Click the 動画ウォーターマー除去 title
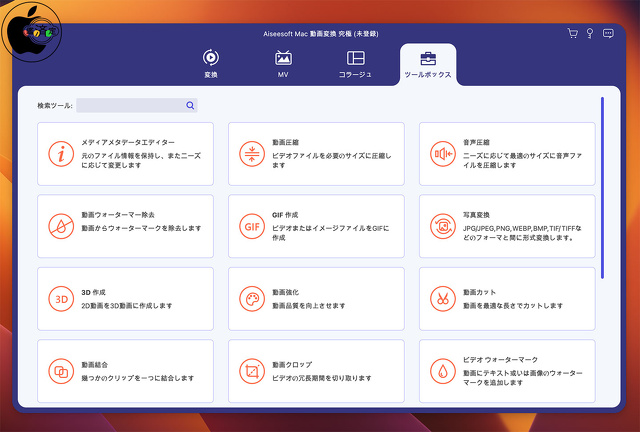 click(x=118, y=215)
